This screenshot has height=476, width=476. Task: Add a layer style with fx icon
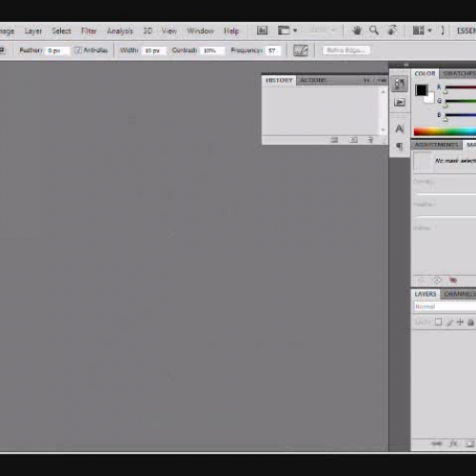(453, 444)
